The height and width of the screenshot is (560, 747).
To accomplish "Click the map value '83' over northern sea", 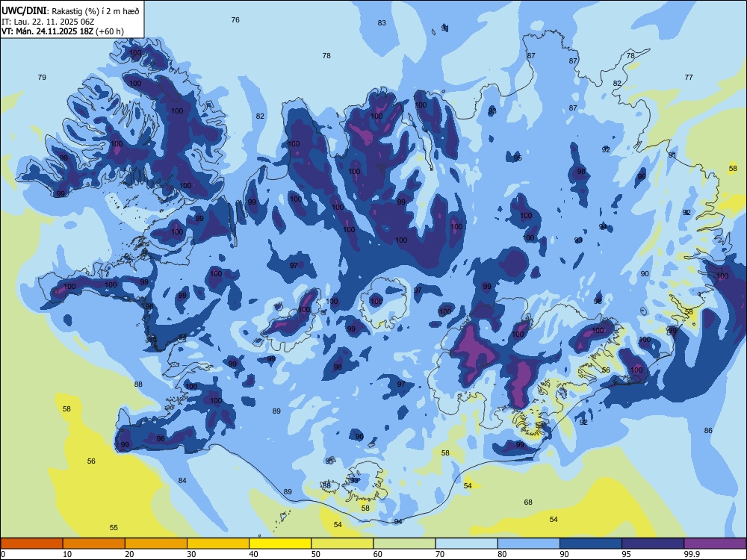I will (382, 23).
